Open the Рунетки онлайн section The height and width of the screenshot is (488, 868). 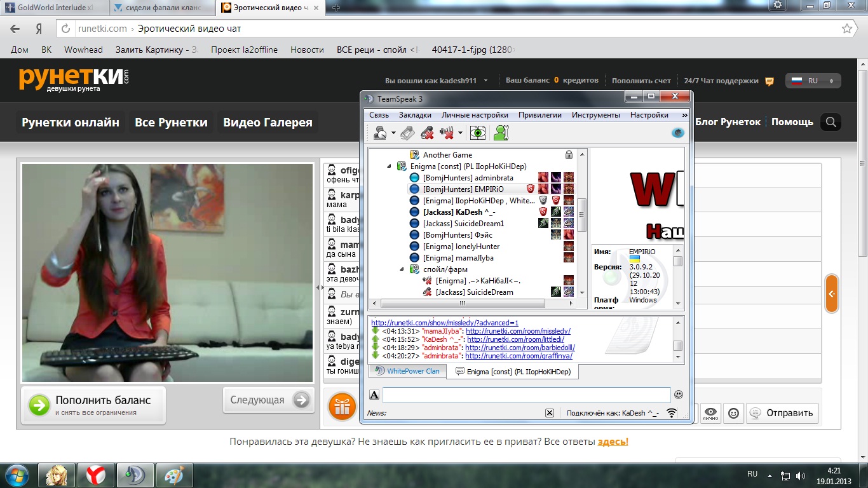71,123
